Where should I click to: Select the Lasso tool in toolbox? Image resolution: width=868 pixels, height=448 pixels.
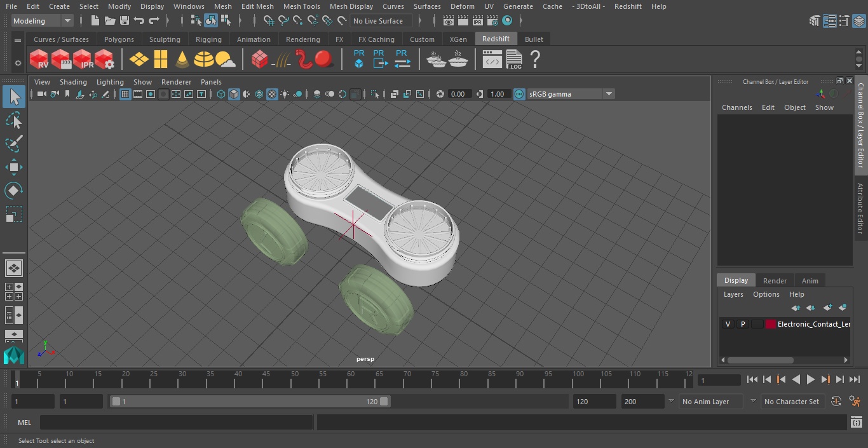[14, 121]
